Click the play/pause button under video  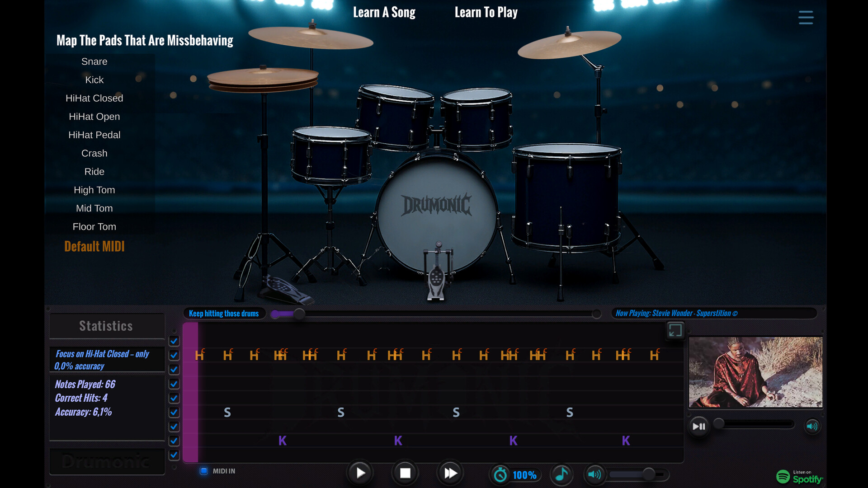click(699, 426)
